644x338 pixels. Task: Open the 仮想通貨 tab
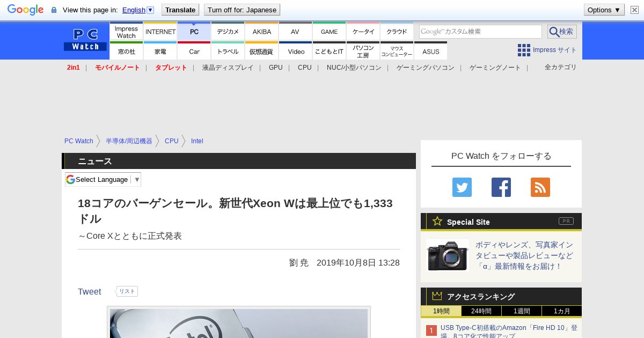262,51
